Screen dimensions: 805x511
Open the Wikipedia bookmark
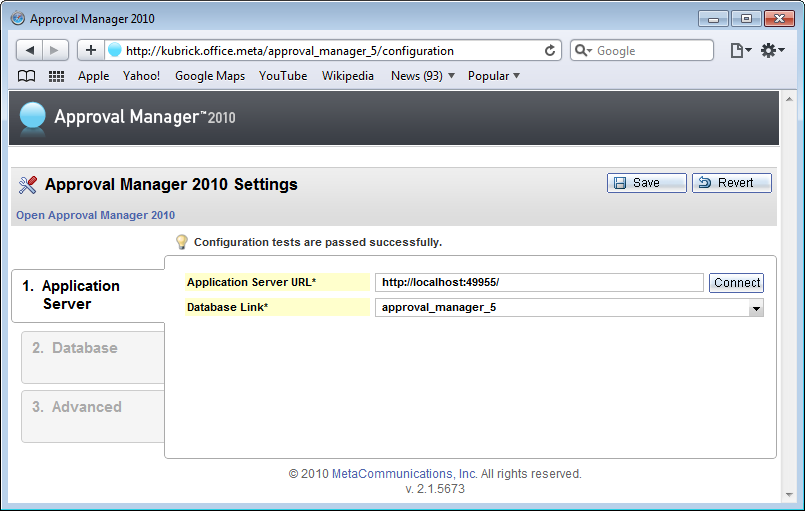tap(348, 76)
